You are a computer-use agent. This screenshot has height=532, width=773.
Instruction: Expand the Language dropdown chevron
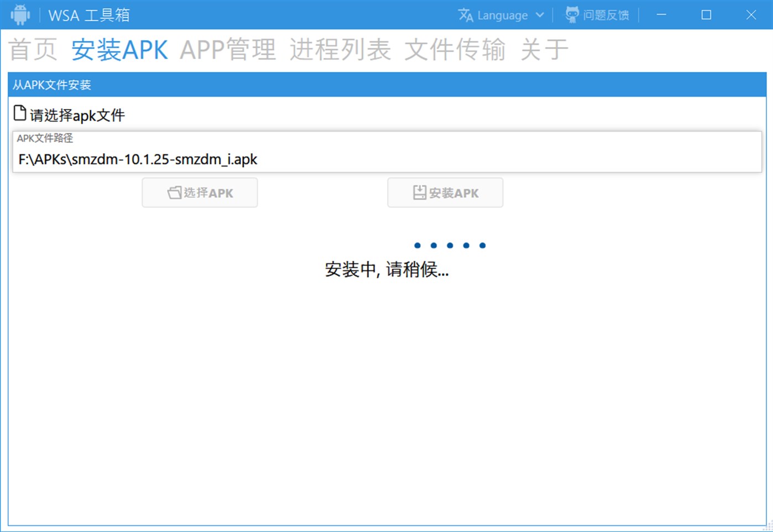coord(540,15)
